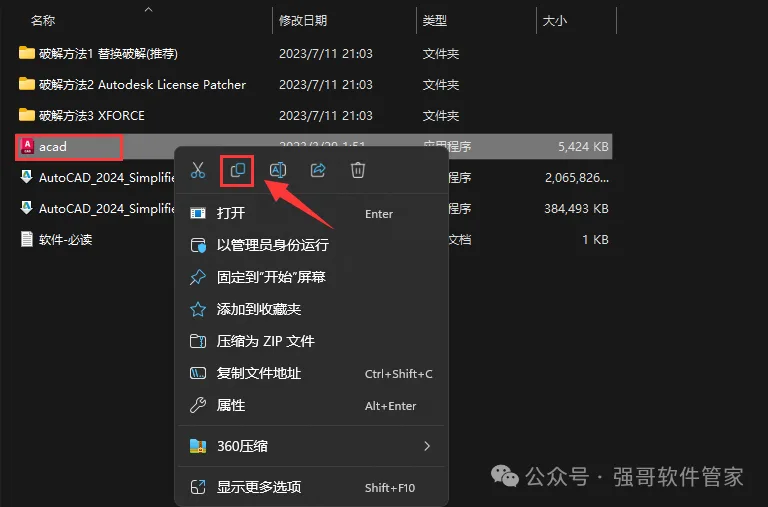Image resolution: width=768 pixels, height=507 pixels.
Task: Click the folder icon of 破解方法3 XFORCE
Action: click(26, 115)
